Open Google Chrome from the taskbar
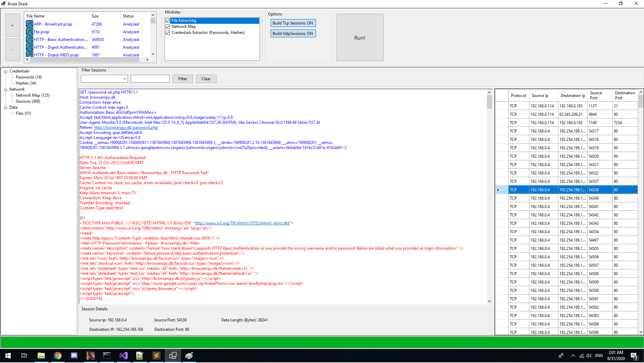644x363 pixels. point(58,356)
